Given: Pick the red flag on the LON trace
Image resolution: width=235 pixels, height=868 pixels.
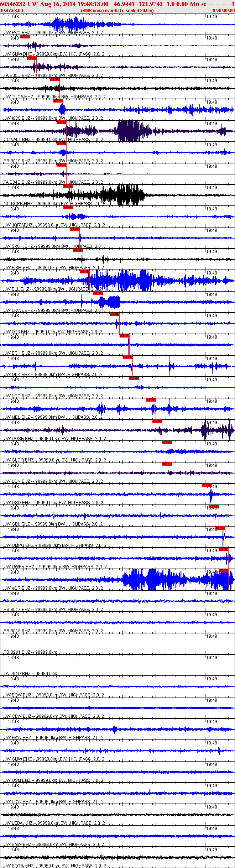Looking at the screenshot, I should click(167, 464).
